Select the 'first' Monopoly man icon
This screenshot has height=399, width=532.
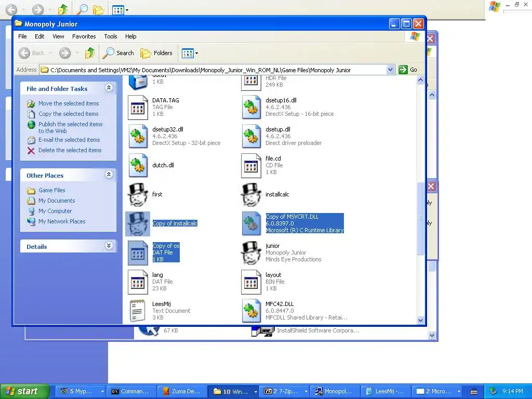pos(138,195)
